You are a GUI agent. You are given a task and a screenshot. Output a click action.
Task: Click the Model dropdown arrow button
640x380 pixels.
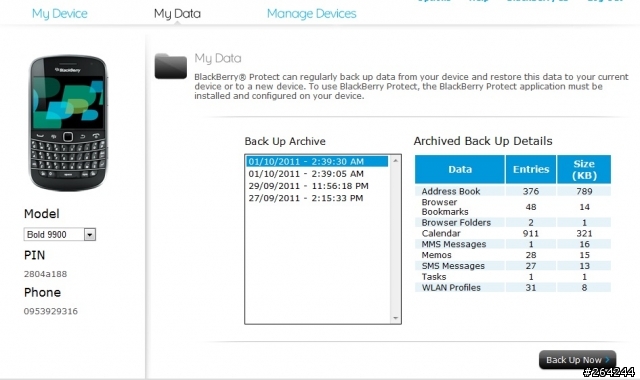[x=90, y=234]
